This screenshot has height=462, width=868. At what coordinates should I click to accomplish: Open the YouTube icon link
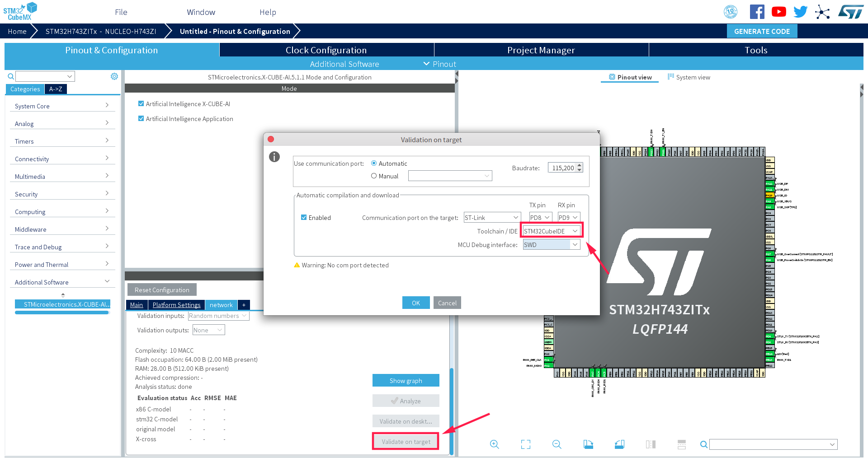pyautogui.click(x=778, y=12)
